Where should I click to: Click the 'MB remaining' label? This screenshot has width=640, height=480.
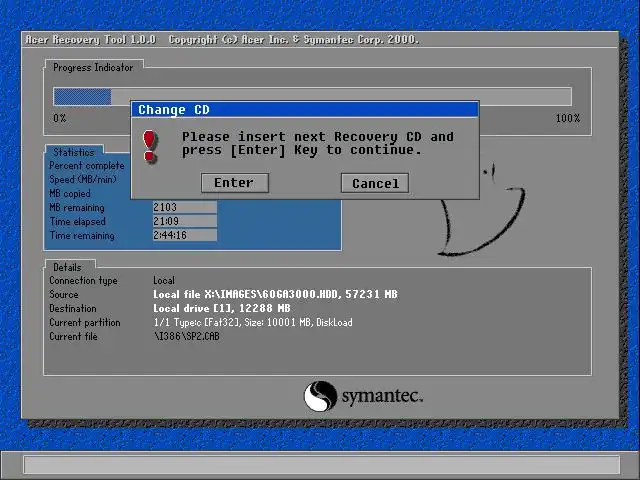[77, 207]
